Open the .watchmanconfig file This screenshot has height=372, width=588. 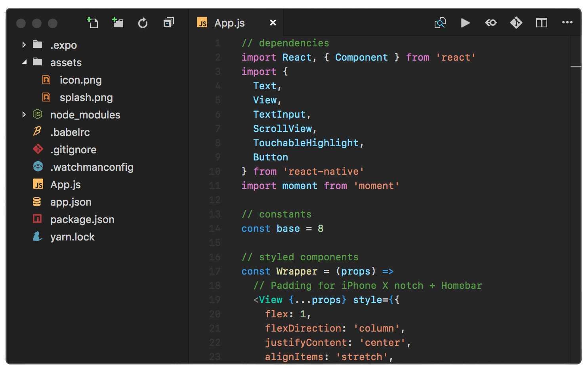(92, 167)
